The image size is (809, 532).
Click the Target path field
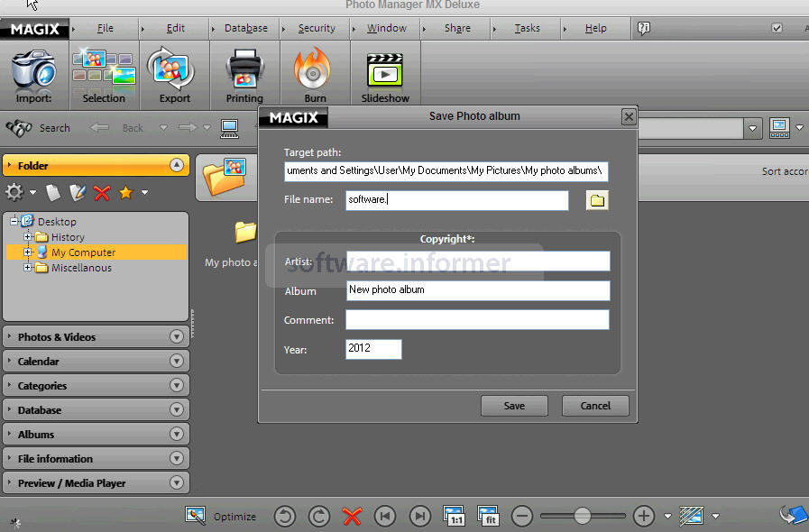(x=446, y=170)
